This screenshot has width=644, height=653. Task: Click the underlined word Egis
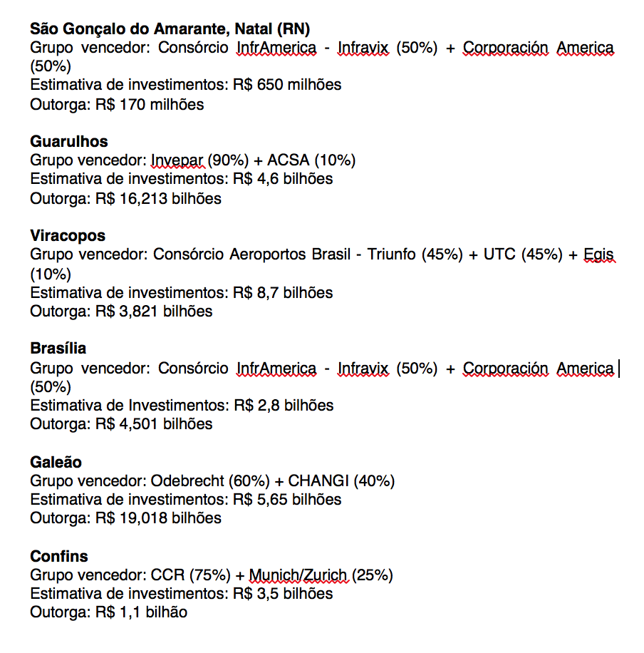tap(598, 254)
